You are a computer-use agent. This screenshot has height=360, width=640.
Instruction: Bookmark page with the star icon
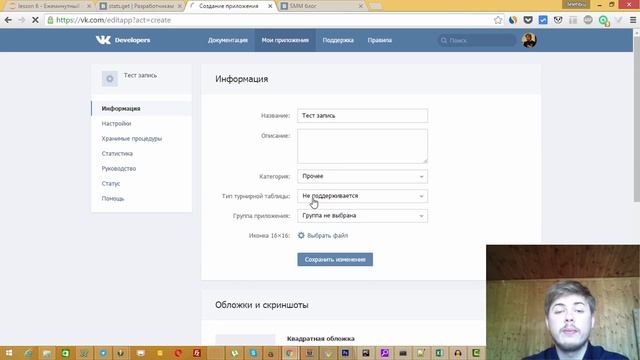point(498,20)
